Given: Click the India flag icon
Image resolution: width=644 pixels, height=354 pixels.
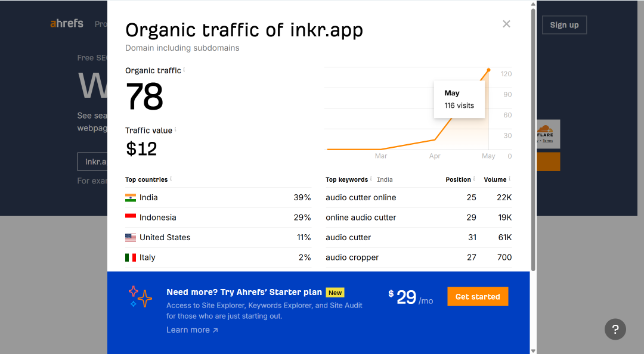Looking at the screenshot, I should point(131,197).
